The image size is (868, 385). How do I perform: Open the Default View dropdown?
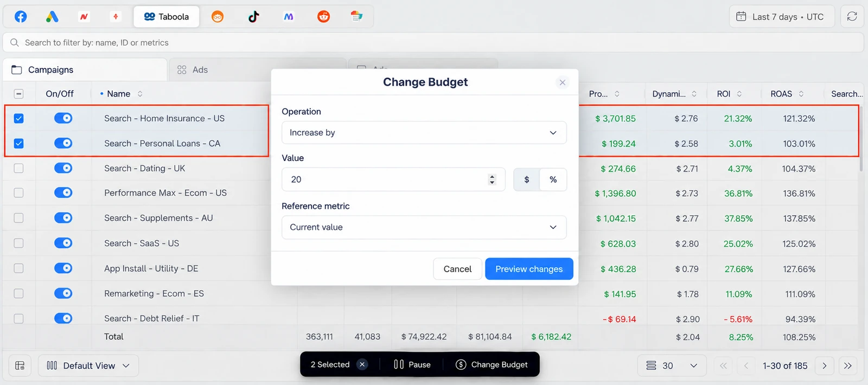(x=88, y=365)
